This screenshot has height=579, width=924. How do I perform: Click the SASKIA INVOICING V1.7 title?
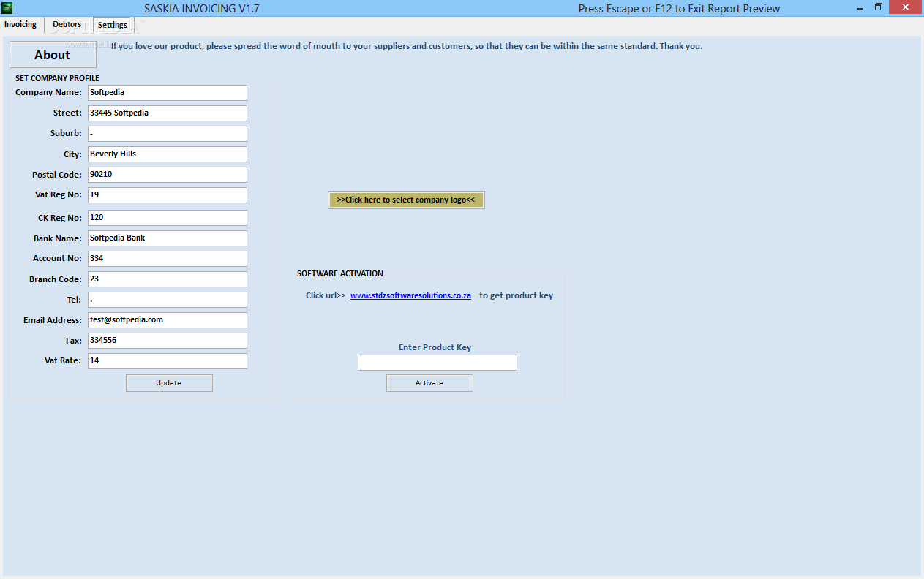[x=201, y=9]
